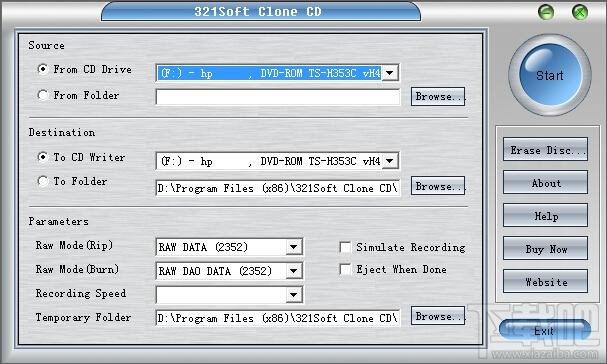Viewport: 607px width, 364px height.
Task: Click the "Raw Mode (Burn)" label
Action: click(77, 270)
